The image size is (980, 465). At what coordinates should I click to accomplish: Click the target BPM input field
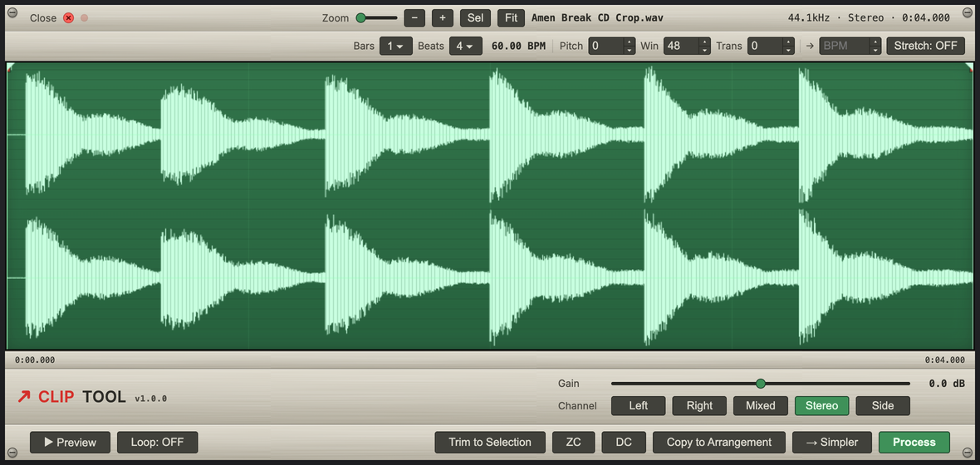844,46
